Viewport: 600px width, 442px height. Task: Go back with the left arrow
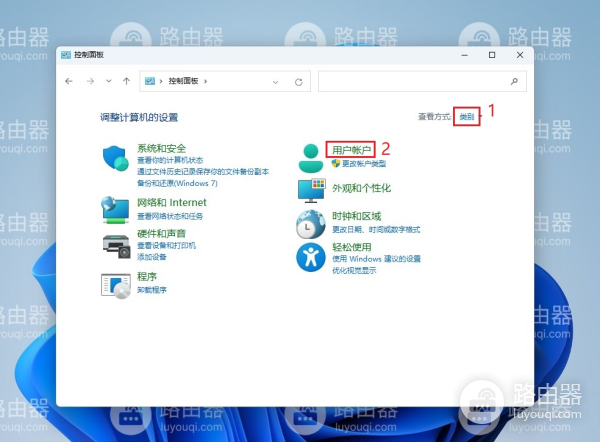click(x=69, y=81)
